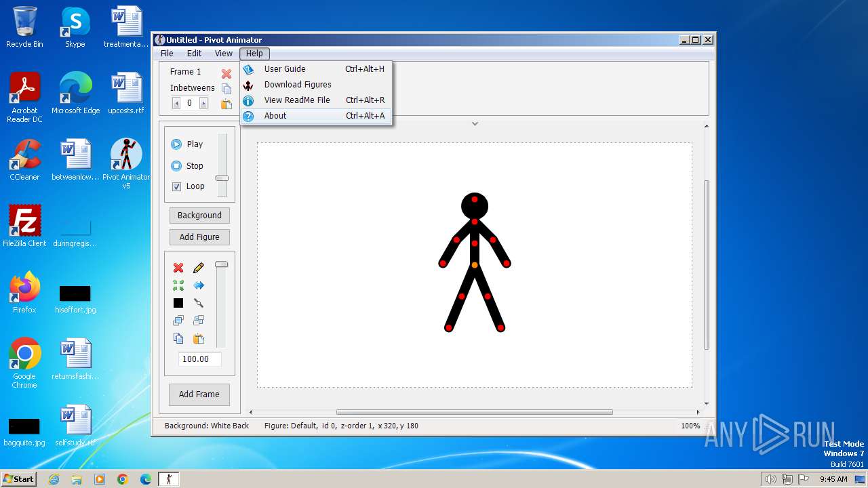The image size is (868, 488).
Task: Open the View menu
Action: [x=224, y=54]
